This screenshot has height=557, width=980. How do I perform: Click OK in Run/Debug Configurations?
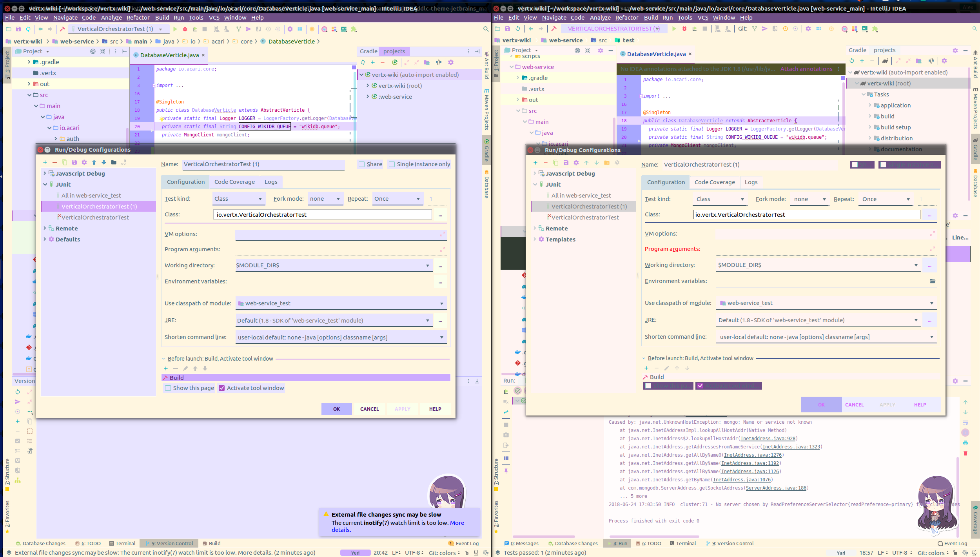point(336,409)
